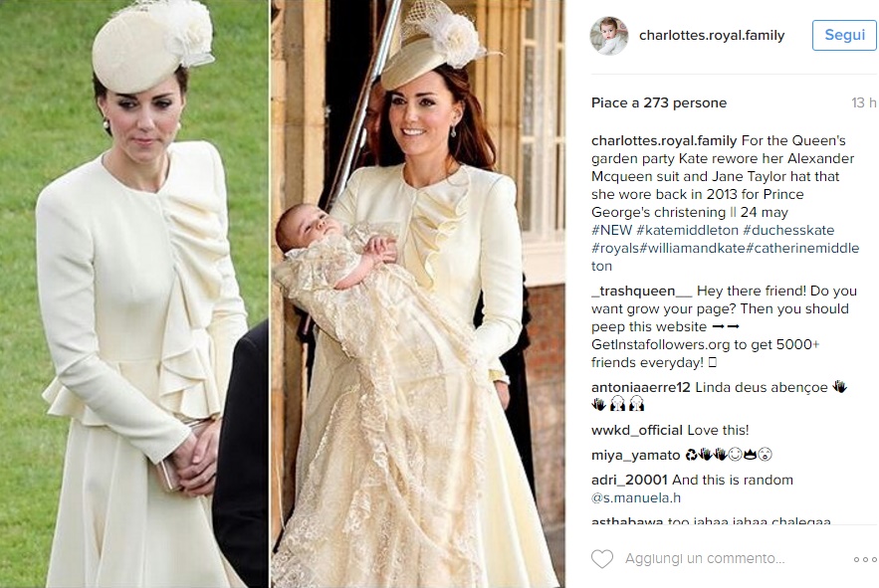Visit the _trashqueen__ commenter profile
Viewport: 879px width, 588px height.
(642, 291)
